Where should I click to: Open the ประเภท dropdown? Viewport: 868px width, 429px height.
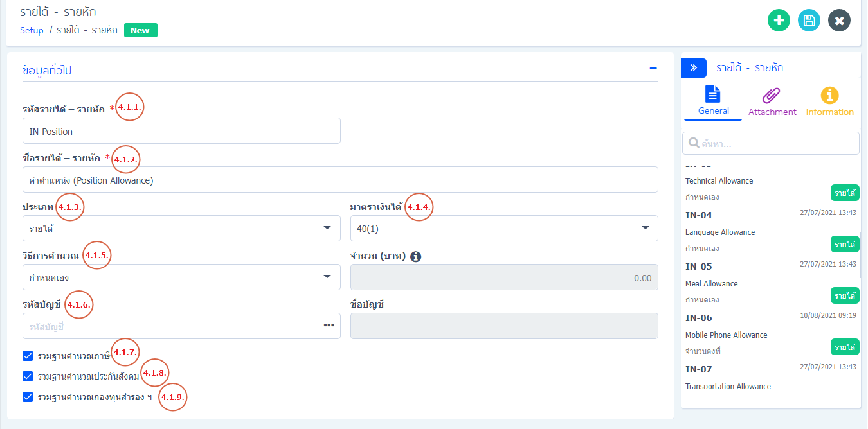(181, 228)
